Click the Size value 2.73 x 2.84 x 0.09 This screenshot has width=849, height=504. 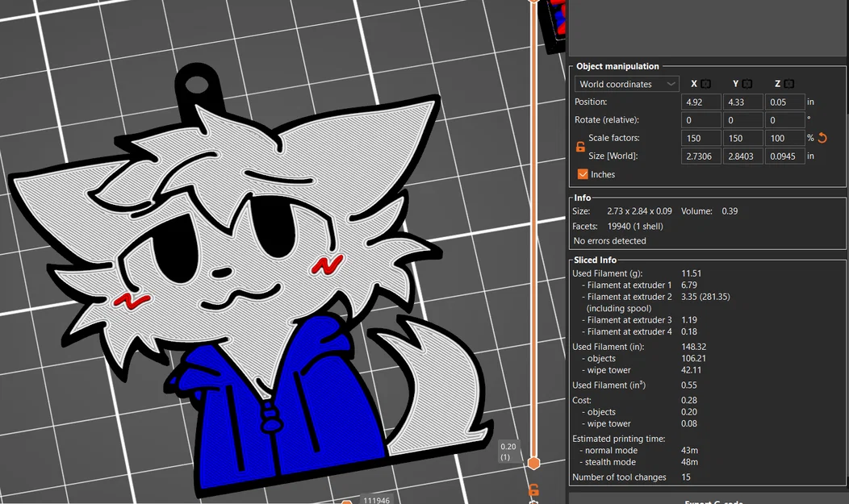click(x=639, y=211)
